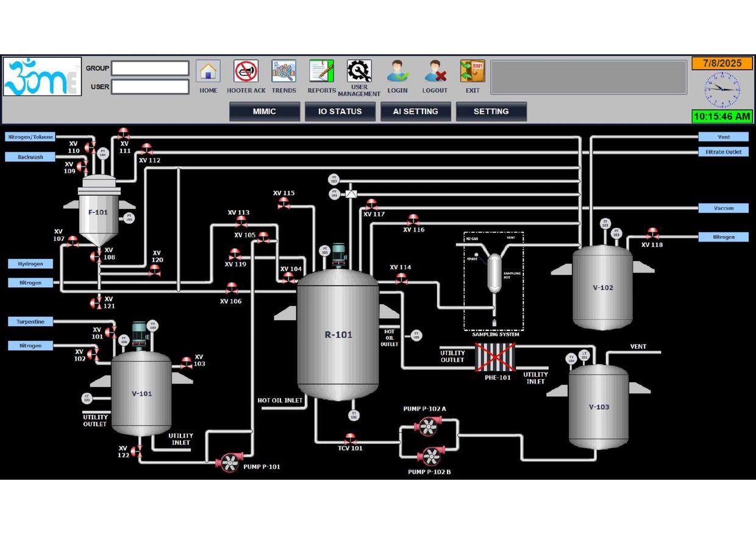
Task: Click control valve TCV 101
Action: [350, 439]
